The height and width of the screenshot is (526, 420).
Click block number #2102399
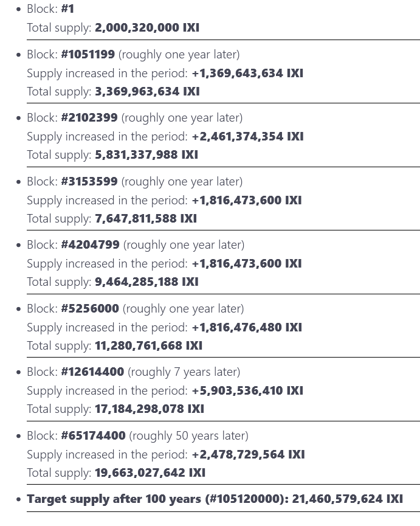pyautogui.click(x=89, y=118)
